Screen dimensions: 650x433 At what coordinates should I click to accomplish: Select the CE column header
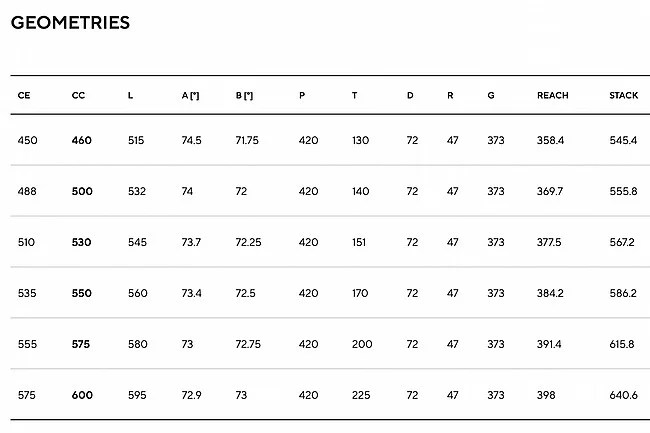[x=24, y=95]
